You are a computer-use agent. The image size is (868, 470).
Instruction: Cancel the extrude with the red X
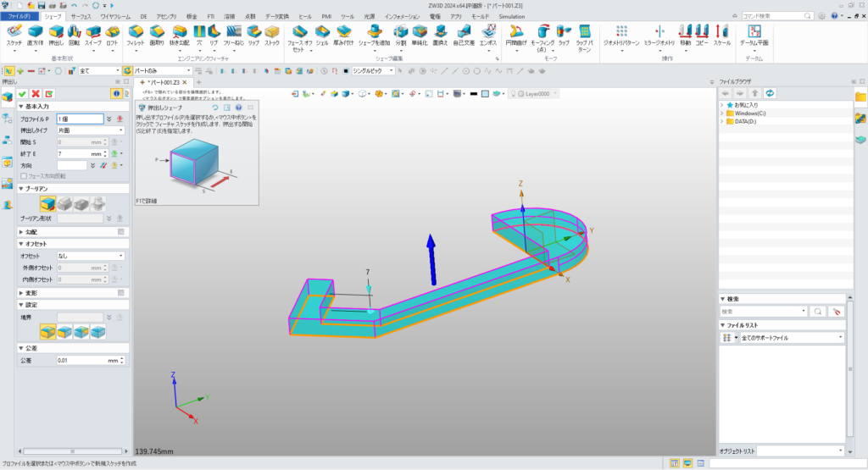tap(36, 93)
